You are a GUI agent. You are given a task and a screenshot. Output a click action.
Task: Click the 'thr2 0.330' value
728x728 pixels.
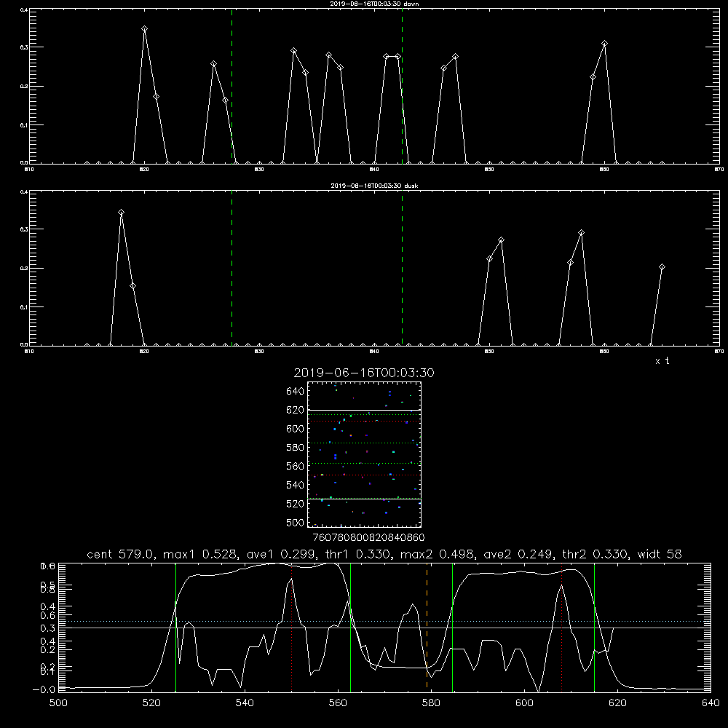[x=596, y=554]
